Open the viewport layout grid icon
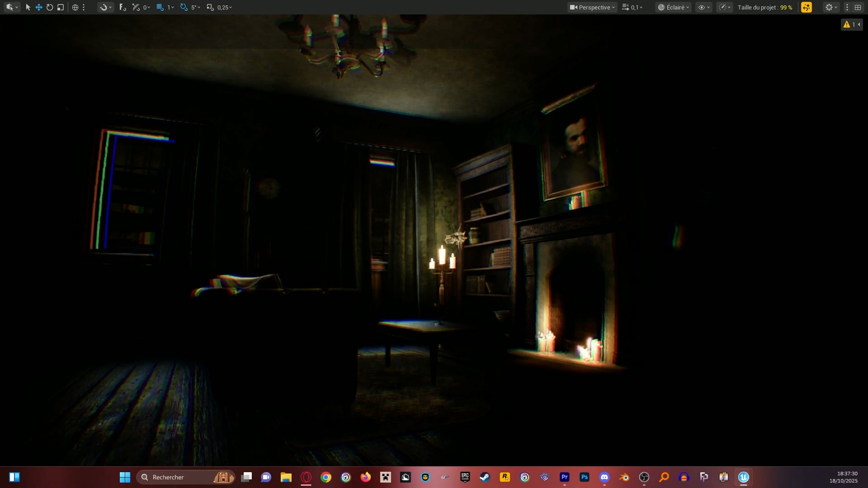The image size is (868, 488). point(858,7)
